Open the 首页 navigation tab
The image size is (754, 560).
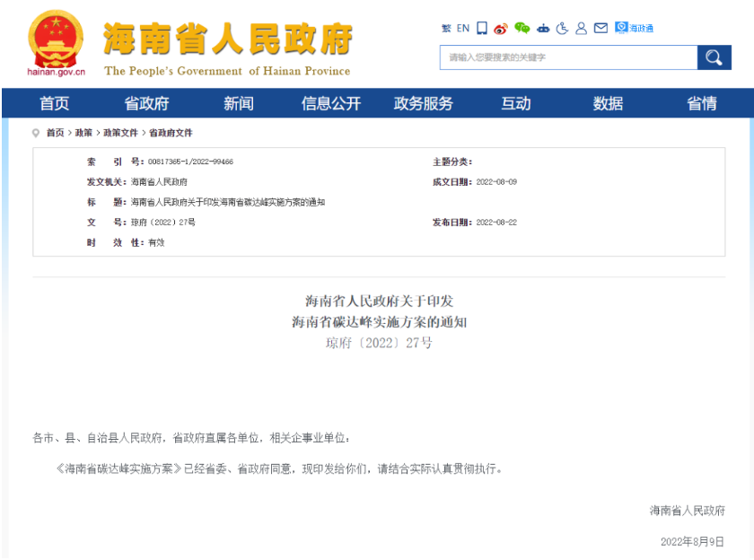(54, 103)
